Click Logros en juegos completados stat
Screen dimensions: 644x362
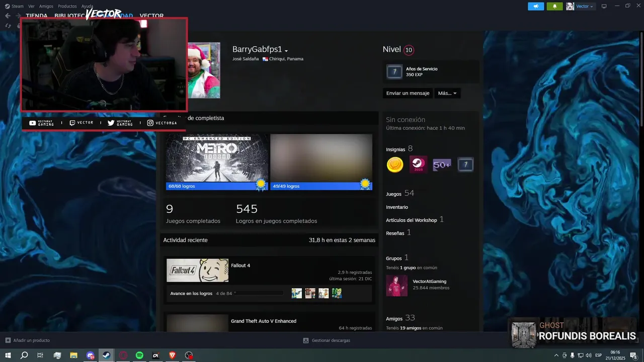pyautogui.click(x=276, y=214)
